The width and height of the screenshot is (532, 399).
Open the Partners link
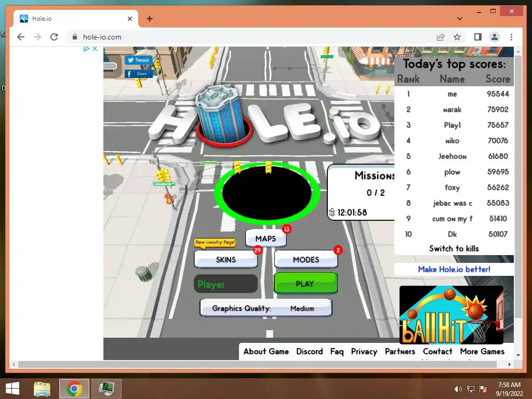[x=400, y=352]
